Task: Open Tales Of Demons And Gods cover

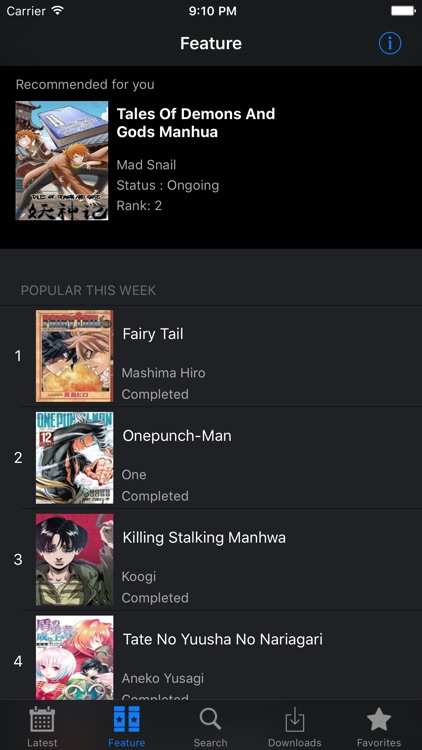Action: click(62, 161)
